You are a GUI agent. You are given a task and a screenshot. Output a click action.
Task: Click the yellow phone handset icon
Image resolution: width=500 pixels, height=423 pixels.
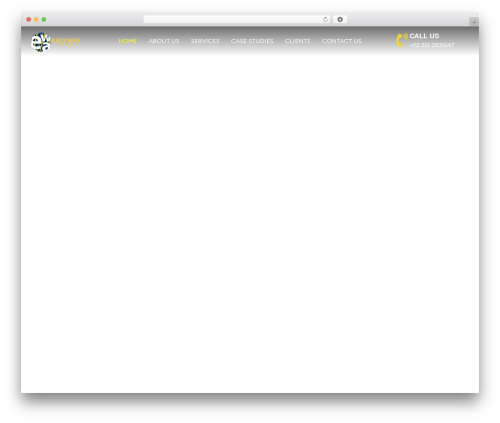click(402, 40)
